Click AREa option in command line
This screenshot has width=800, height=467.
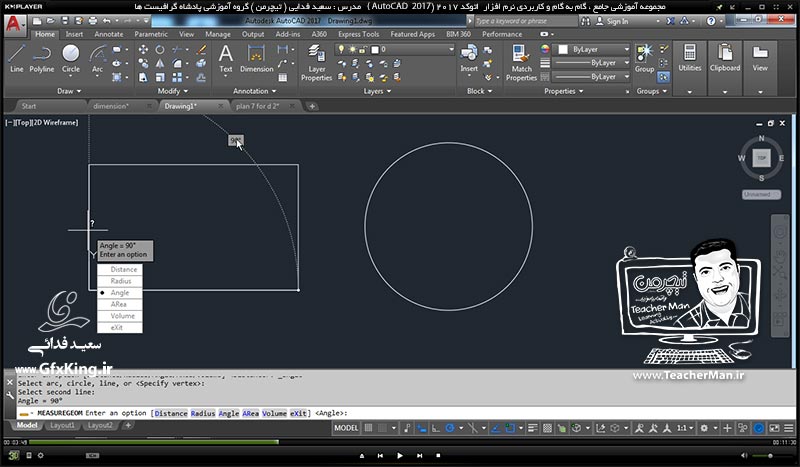tap(250, 413)
